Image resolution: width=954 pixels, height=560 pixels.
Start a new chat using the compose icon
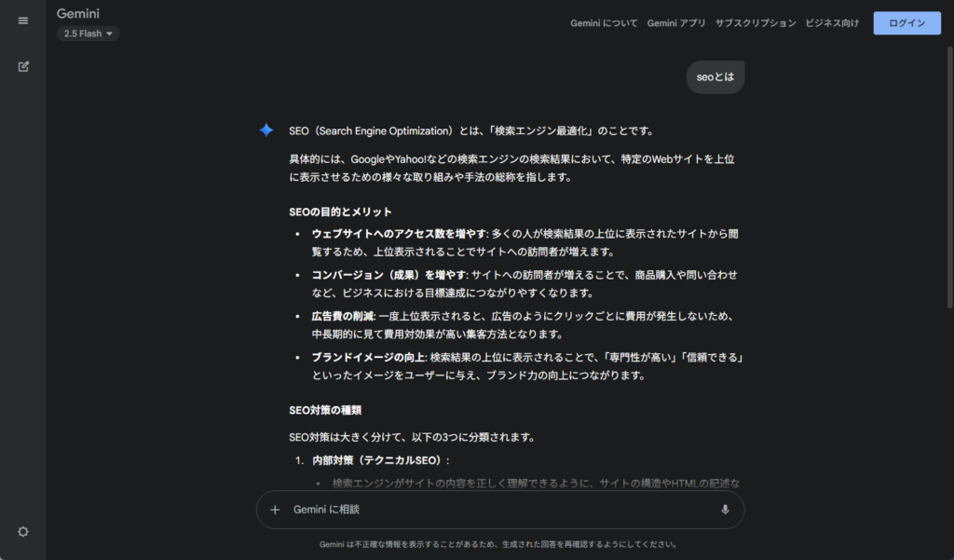(x=22, y=66)
